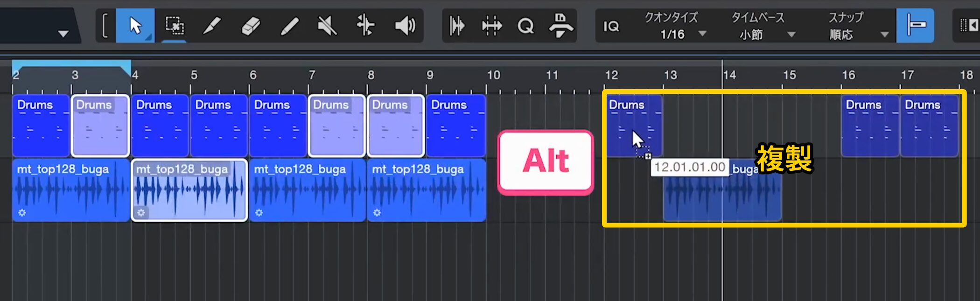Enable the Listen speaker tool
The height and width of the screenshot is (301, 980).
405,26
